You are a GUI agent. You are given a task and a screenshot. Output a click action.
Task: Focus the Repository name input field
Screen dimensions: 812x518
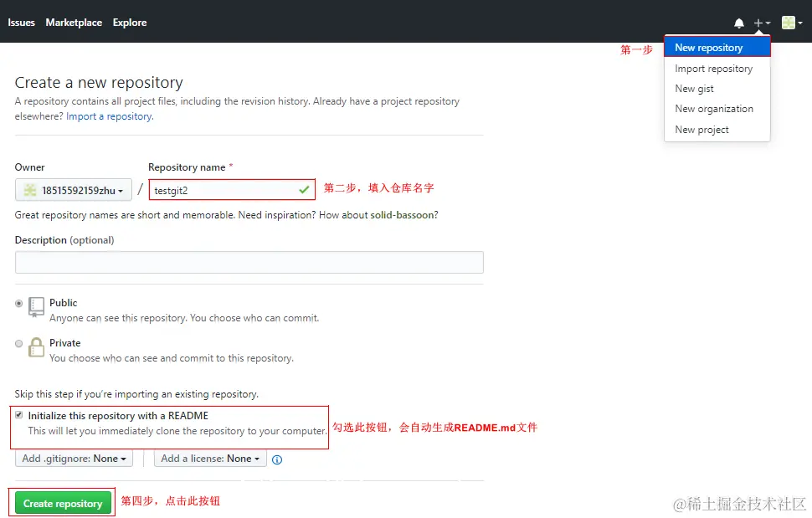coord(232,190)
